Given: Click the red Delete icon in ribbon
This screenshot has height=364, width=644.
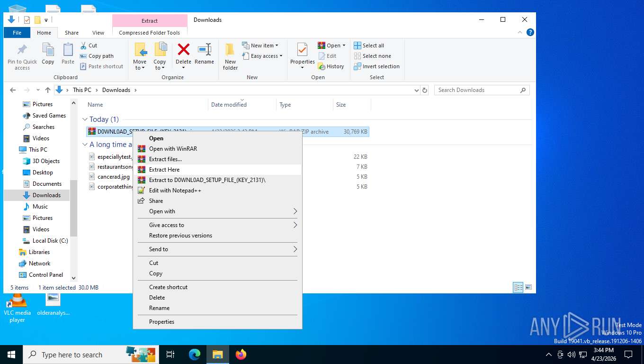Looking at the screenshot, I should [183, 49].
